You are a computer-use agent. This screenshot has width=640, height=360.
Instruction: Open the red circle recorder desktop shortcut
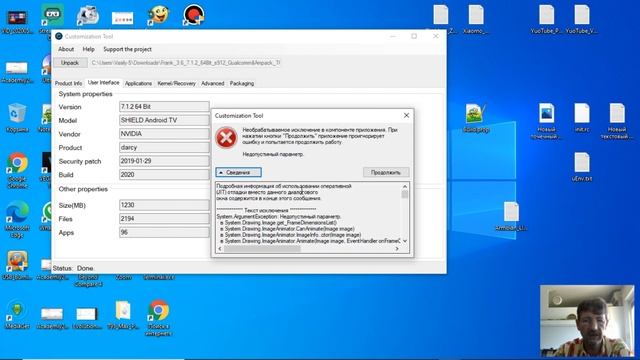[193, 16]
